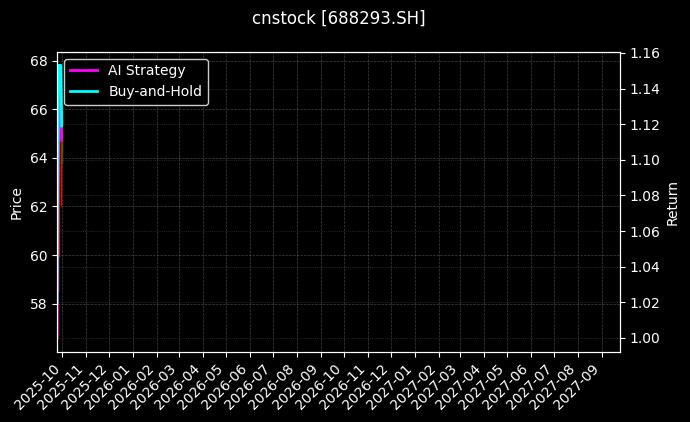The image size is (690, 422).
Task: Click the 2026-06 date tick label
Action: click(x=230, y=383)
